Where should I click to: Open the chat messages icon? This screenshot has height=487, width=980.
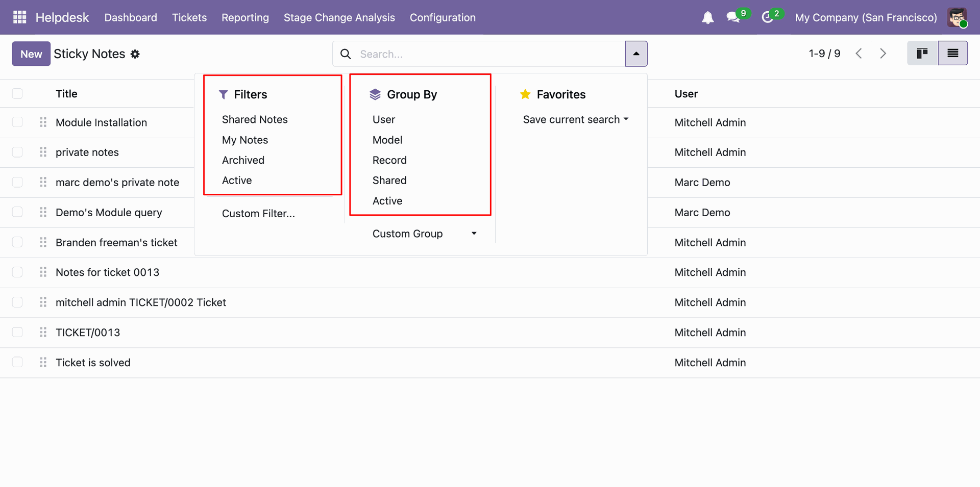pos(733,17)
